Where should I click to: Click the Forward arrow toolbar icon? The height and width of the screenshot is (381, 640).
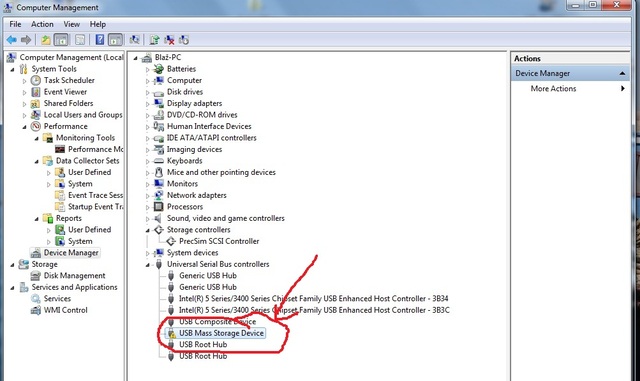[x=26, y=40]
